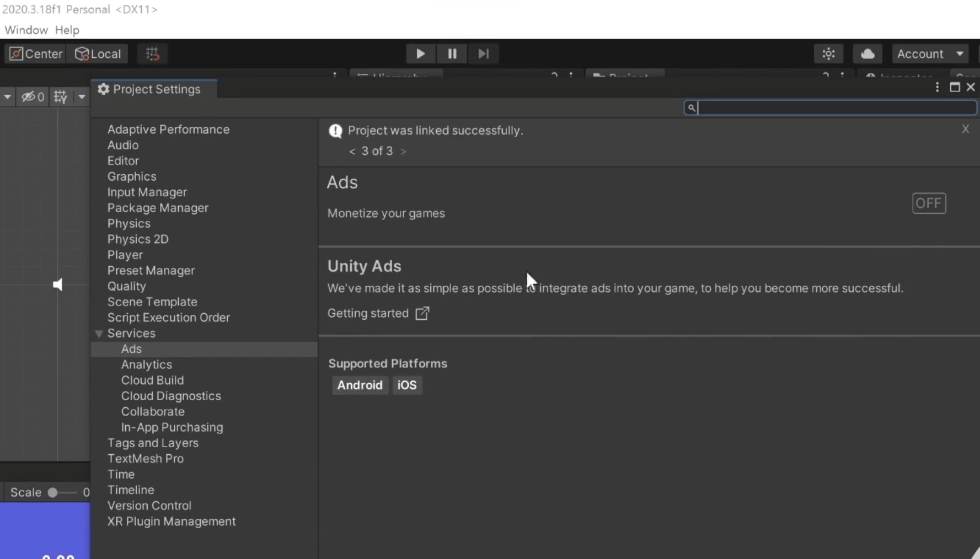Select Preset Manager settings
Screen dimensions: 980x559
tap(151, 271)
